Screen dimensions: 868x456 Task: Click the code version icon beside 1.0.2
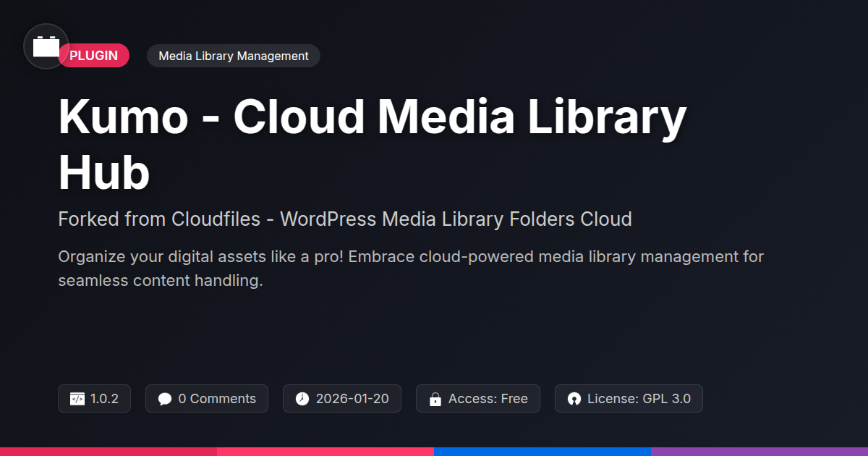[77, 399]
